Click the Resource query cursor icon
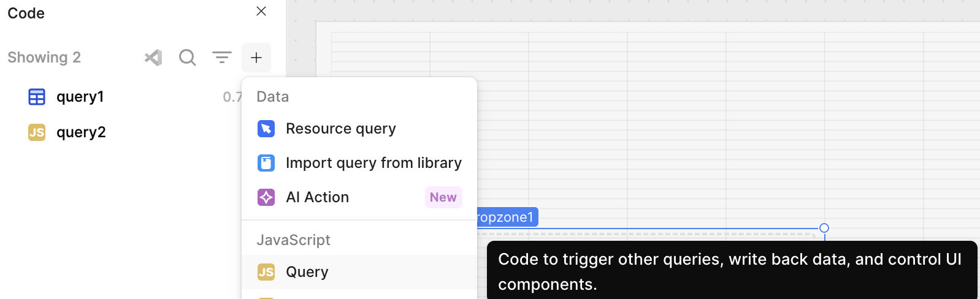The width and height of the screenshot is (980, 299). pos(266,129)
